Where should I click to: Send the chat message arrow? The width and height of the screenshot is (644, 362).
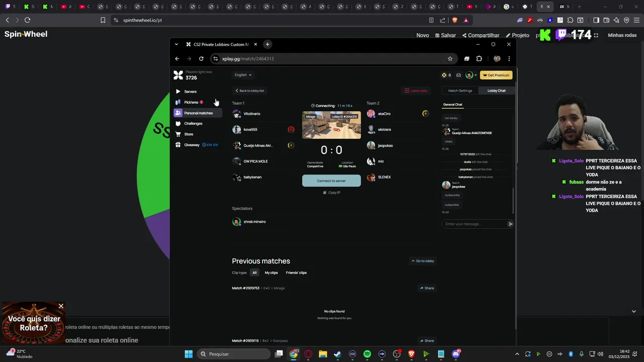[x=510, y=224]
